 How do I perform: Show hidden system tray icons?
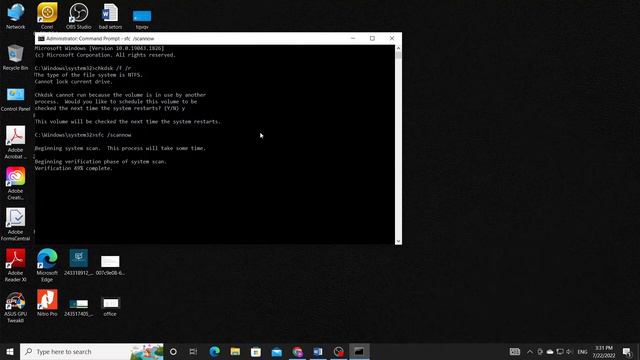[530, 351]
